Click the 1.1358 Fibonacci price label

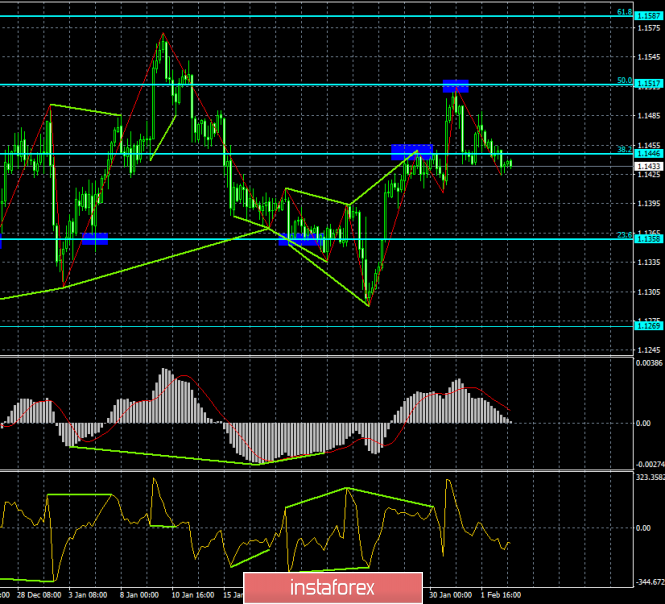[648, 240]
